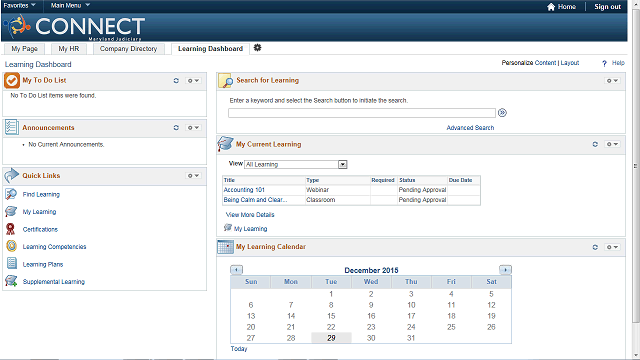Click the Learning Competencies medal icon
This screenshot has width=640, height=360.
(x=11, y=246)
